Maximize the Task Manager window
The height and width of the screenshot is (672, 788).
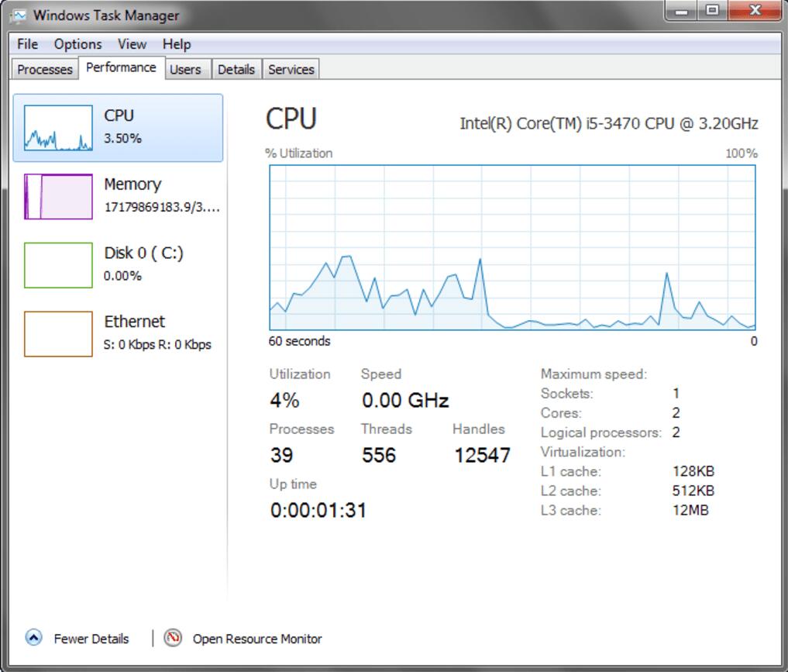coord(711,11)
